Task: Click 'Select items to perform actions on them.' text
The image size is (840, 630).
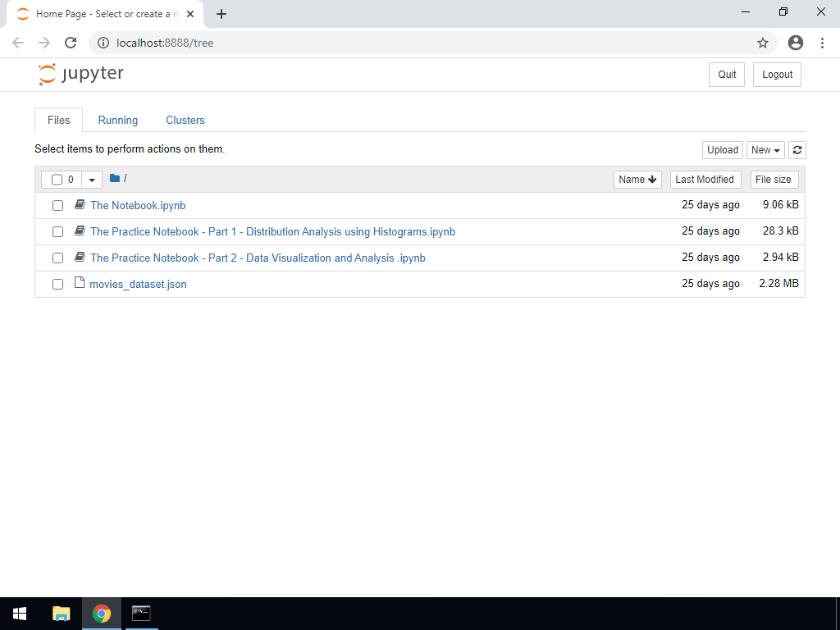Action: (x=130, y=149)
